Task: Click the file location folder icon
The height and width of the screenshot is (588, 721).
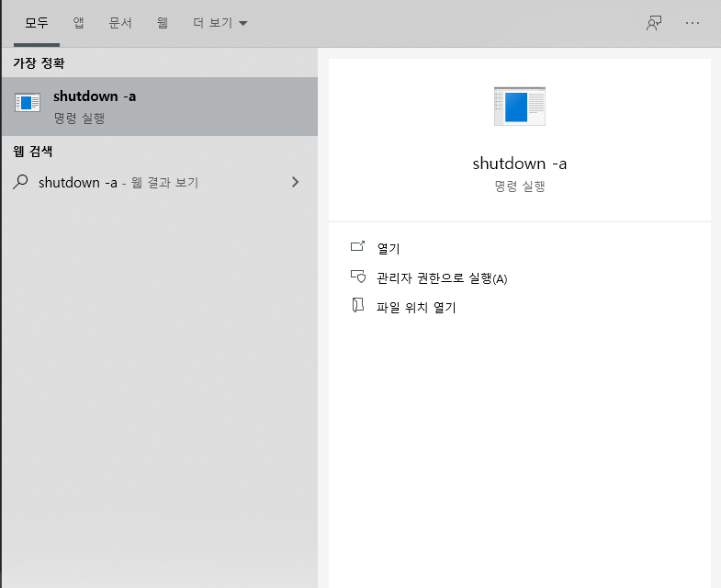Action: tap(357, 305)
